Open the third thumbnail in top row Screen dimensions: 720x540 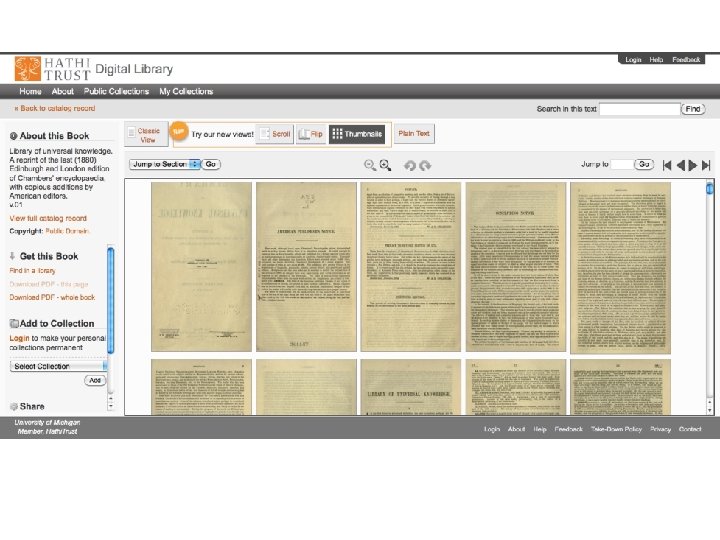point(411,267)
